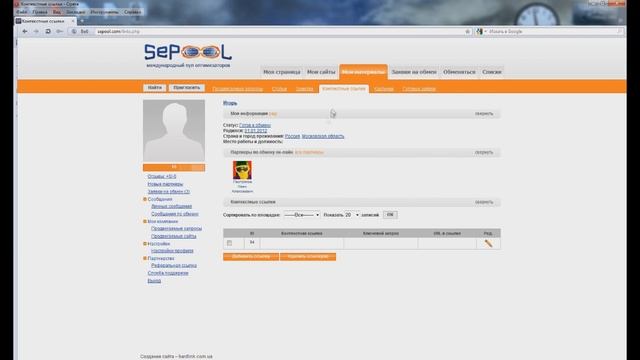Open the 'Заявки на обмен' sidebar link
Image resolution: width=640 pixels, height=360 pixels.
[x=169, y=191]
